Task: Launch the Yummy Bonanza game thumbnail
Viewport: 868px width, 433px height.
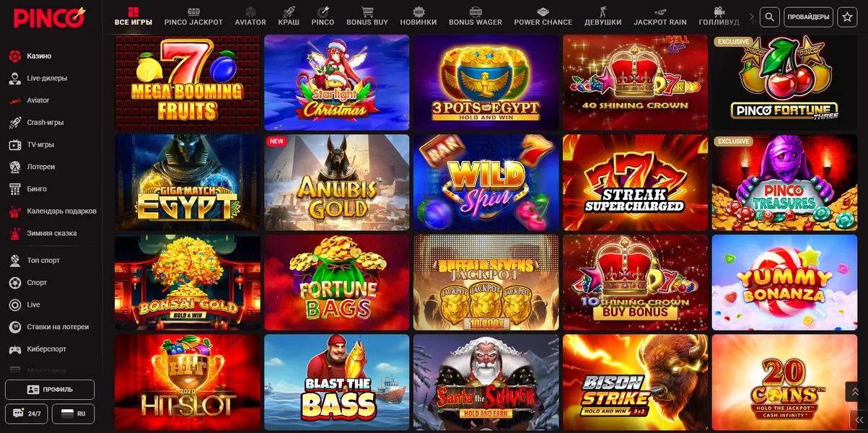Action: coord(784,282)
